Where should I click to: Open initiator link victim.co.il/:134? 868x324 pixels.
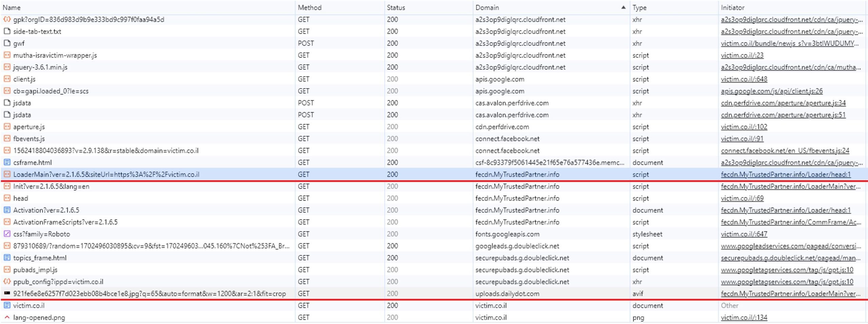[744, 317]
